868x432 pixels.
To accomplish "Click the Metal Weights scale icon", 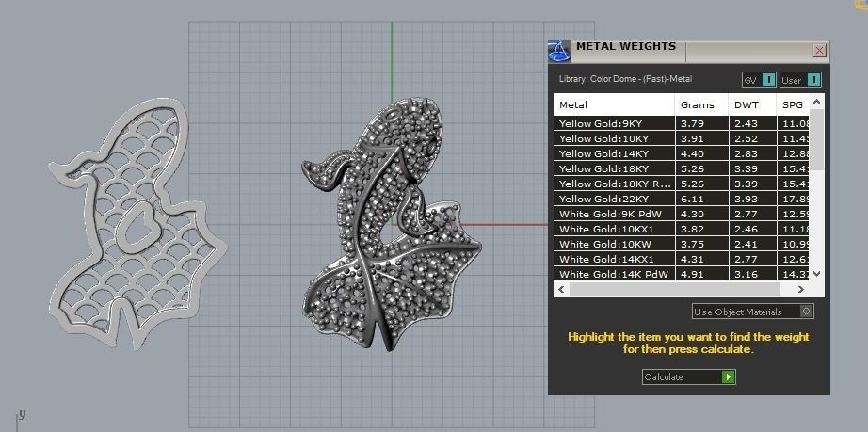I will 559,52.
